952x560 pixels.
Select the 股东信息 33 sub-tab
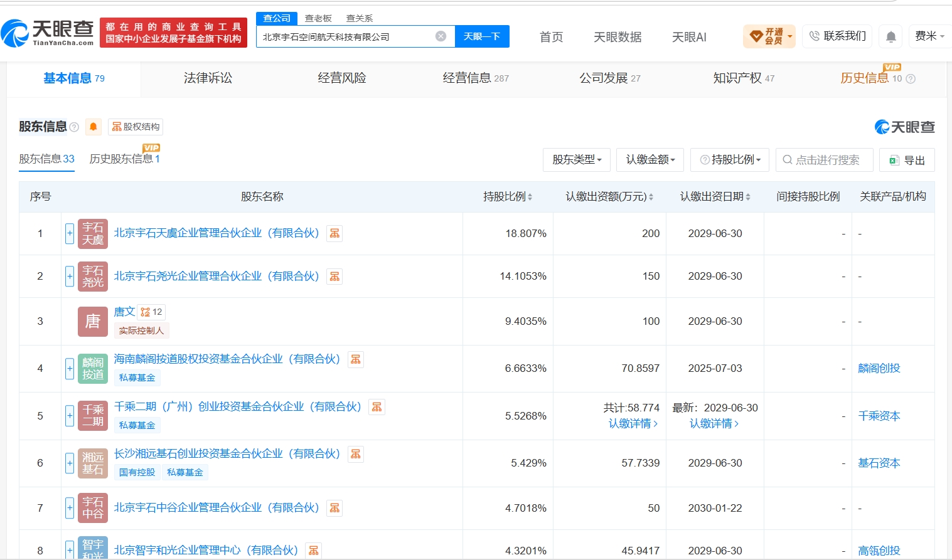[x=46, y=159]
